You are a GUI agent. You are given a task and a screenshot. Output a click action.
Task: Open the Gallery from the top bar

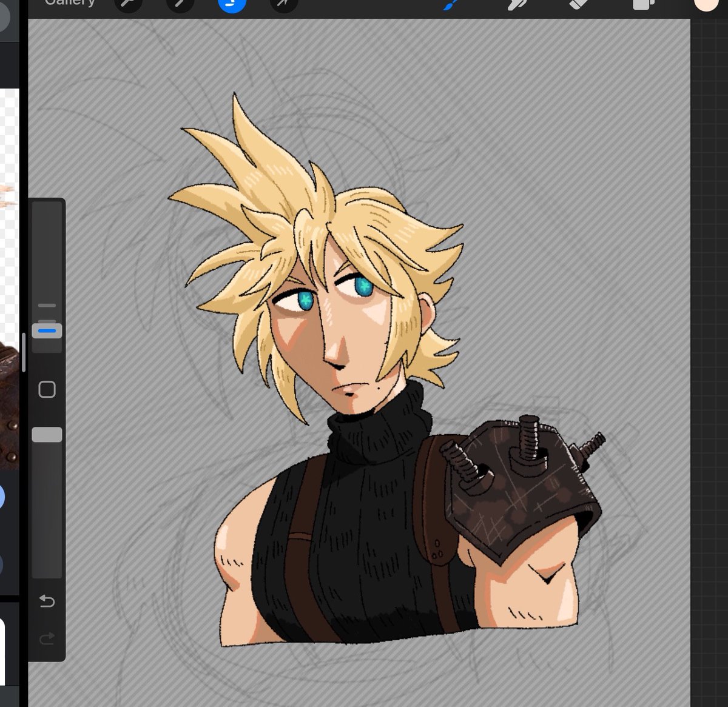tap(70, 3)
